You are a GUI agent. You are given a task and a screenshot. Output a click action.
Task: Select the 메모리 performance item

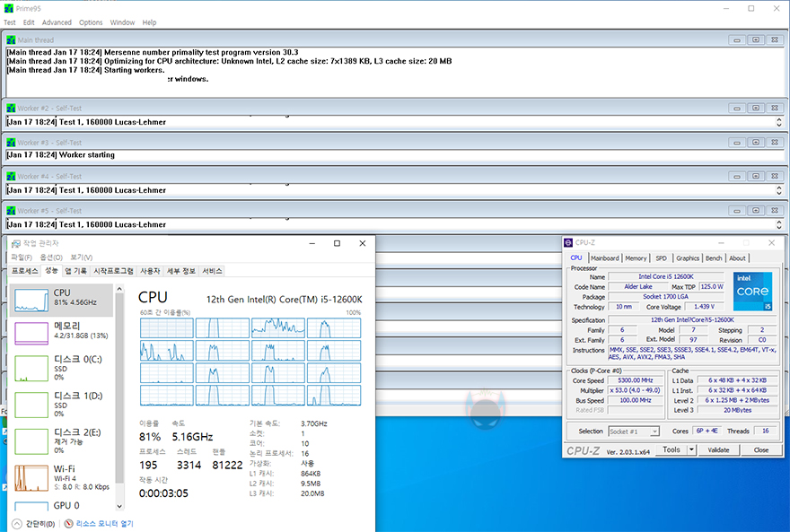pyautogui.click(x=61, y=333)
